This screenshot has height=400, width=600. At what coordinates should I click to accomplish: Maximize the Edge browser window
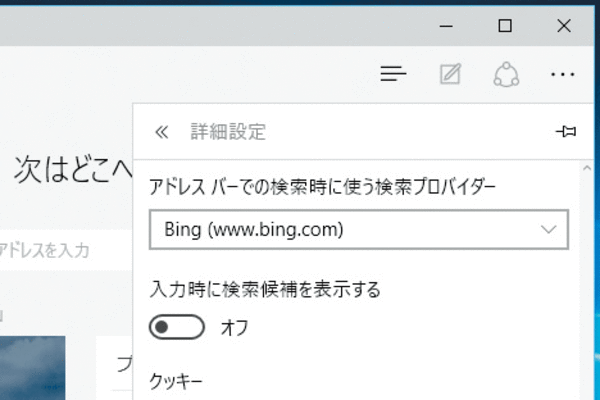coord(505,26)
